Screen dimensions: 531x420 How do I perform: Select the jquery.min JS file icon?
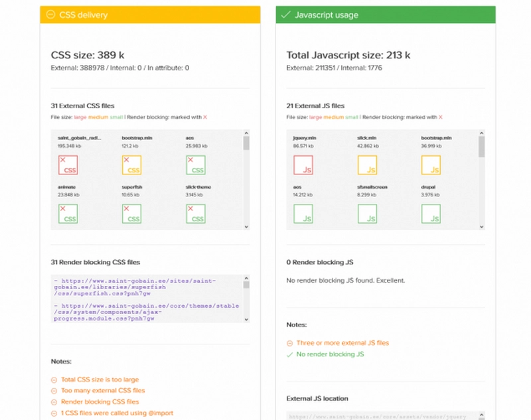tap(303, 165)
